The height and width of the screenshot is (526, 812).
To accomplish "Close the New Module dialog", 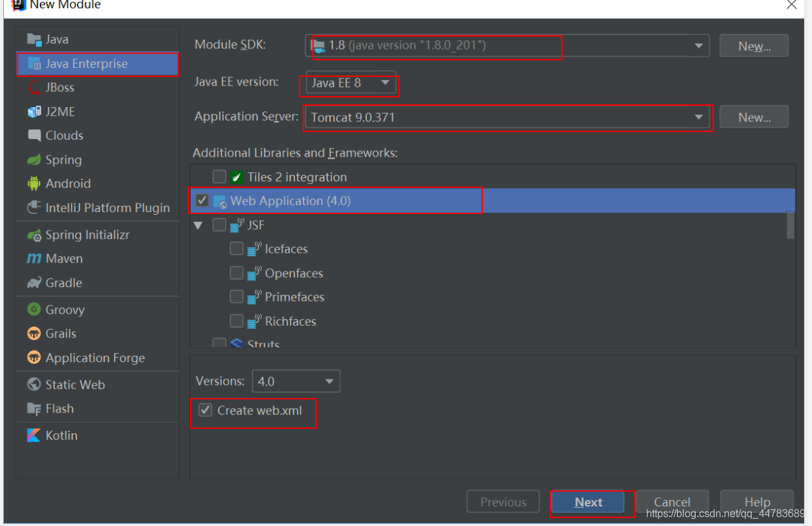I will [791, 5].
